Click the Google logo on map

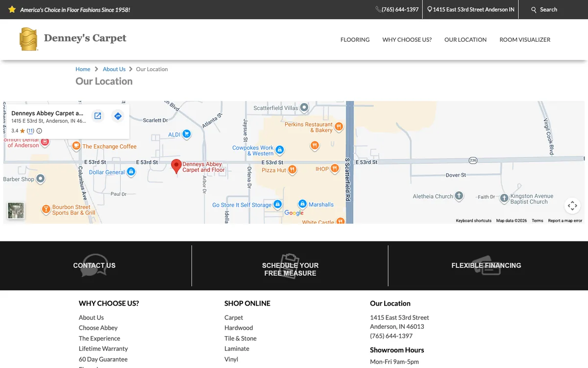tap(294, 213)
